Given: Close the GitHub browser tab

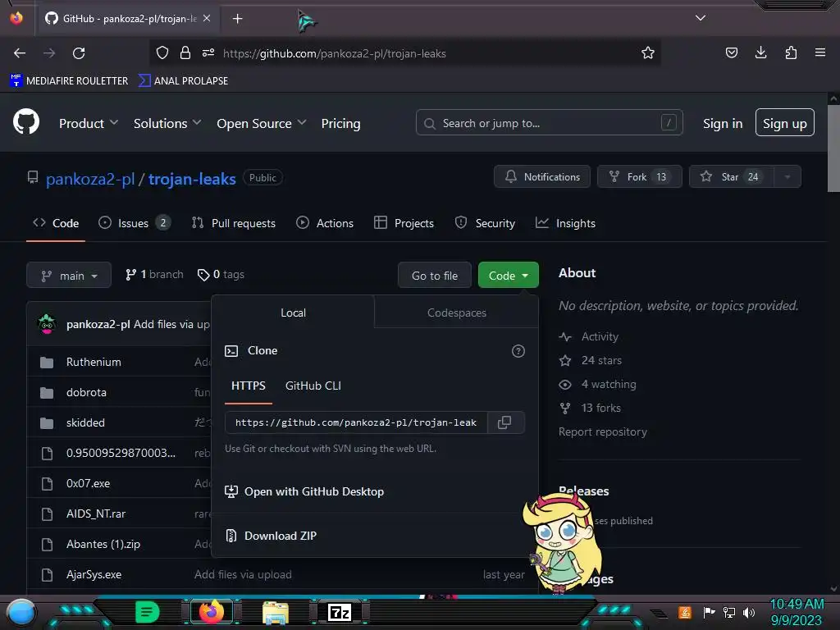Looking at the screenshot, I should click(207, 18).
